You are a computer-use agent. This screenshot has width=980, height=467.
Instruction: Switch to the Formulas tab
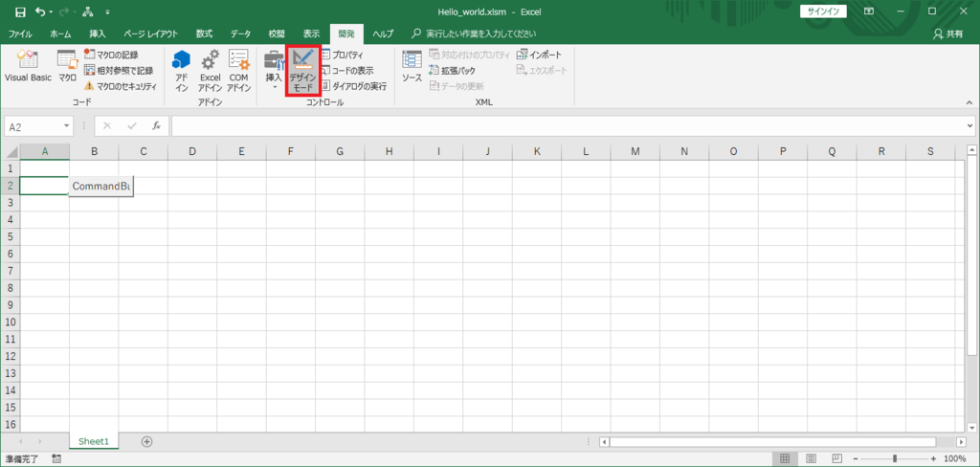[205, 33]
